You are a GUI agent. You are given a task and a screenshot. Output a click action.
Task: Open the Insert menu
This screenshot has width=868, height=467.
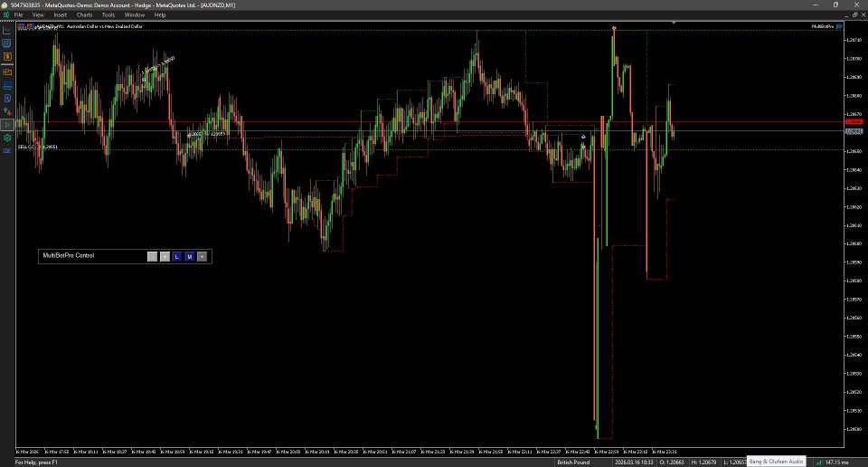(x=61, y=15)
